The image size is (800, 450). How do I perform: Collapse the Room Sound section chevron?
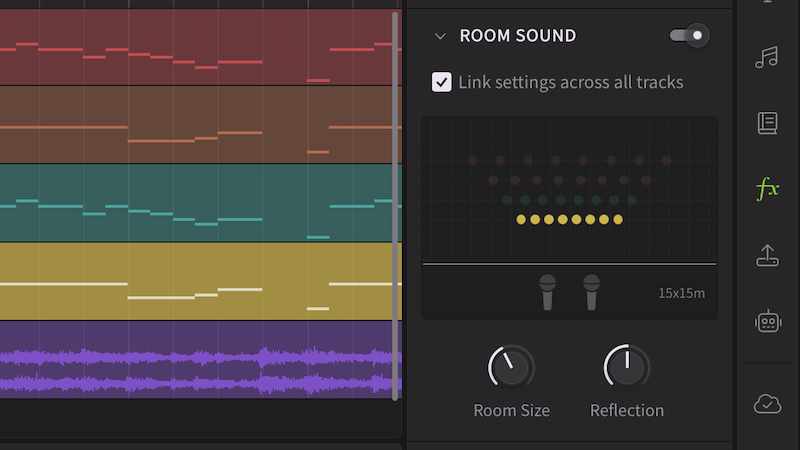(440, 36)
